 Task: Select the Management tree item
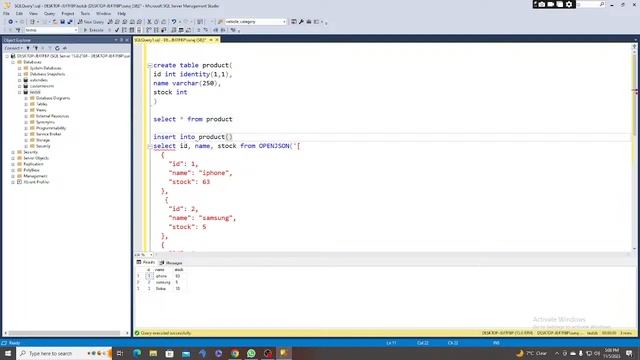click(35, 176)
